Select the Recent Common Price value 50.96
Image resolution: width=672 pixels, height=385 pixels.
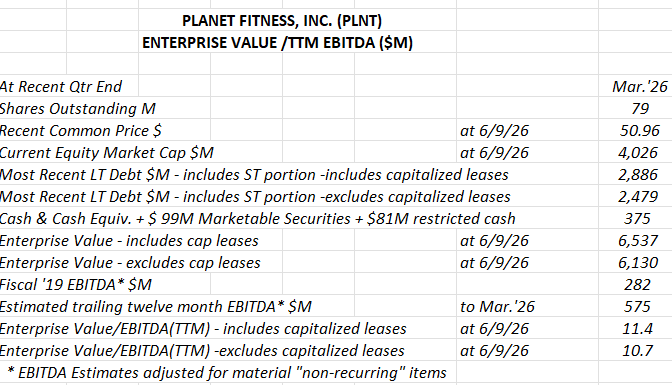pyautogui.click(x=639, y=130)
